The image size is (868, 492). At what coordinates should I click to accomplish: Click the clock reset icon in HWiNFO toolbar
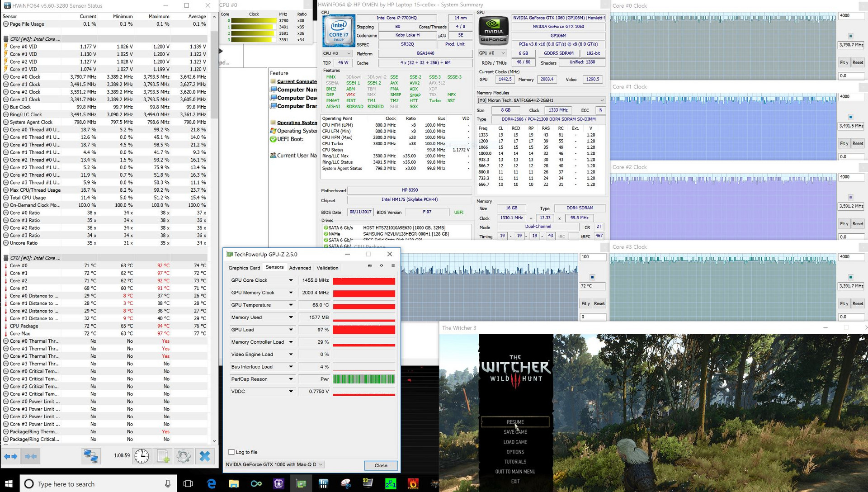[142, 456]
